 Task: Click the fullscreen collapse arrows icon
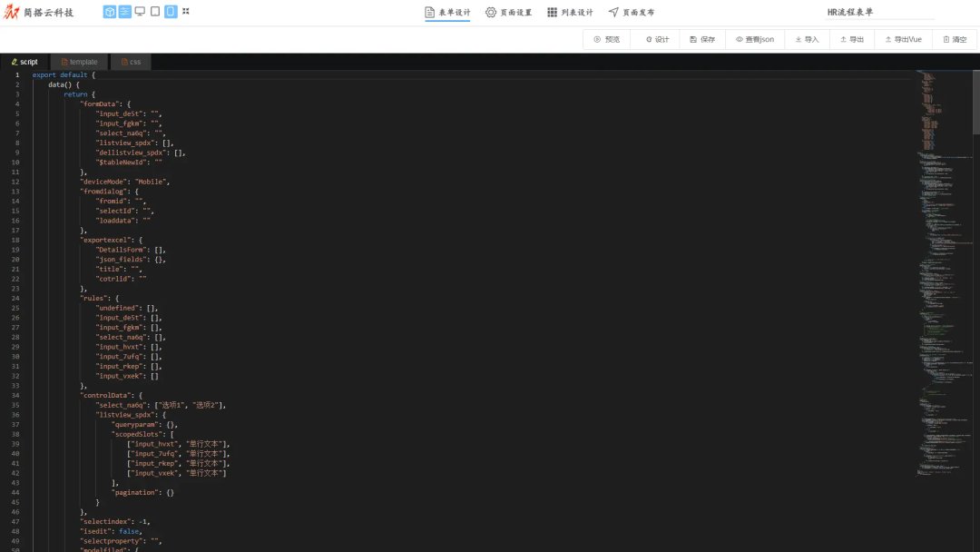186,11
